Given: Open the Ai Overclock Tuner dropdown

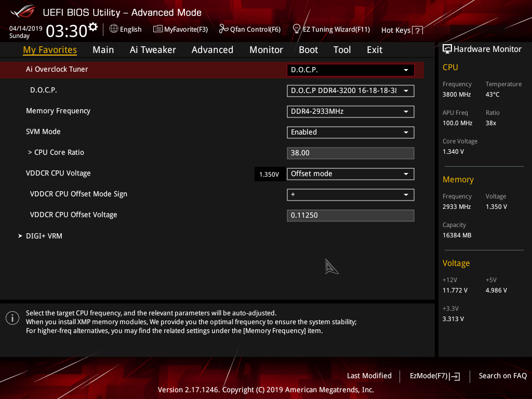Looking at the screenshot, I should [x=351, y=70].
